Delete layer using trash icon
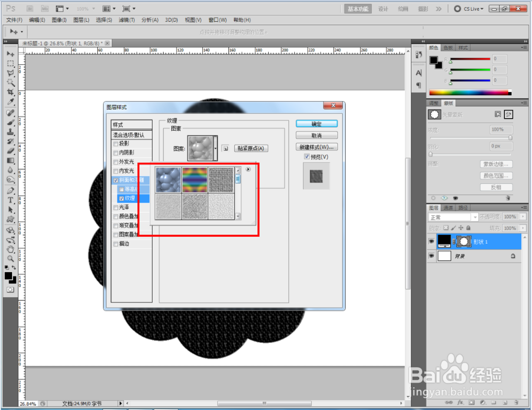 [x=517, y=403]
